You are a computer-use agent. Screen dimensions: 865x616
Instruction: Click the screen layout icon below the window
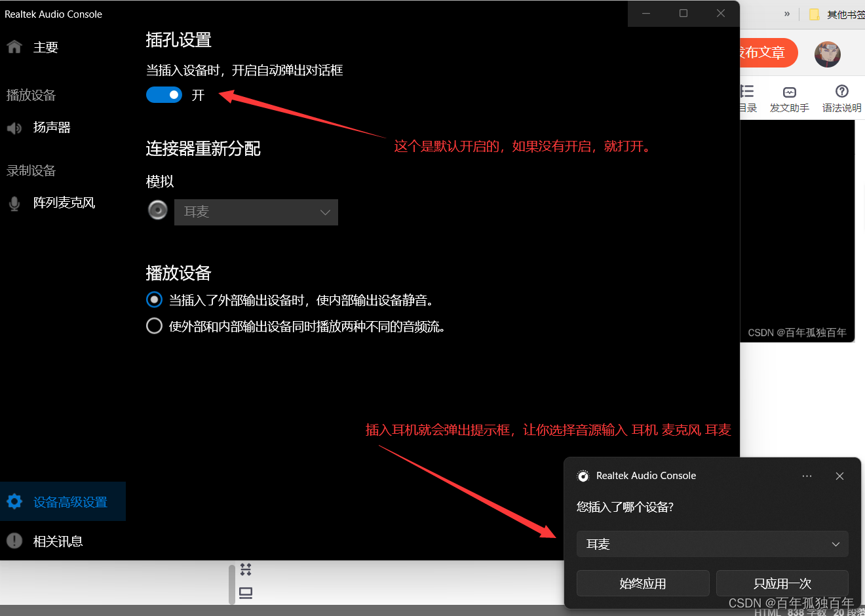click(x=246, y=593)
